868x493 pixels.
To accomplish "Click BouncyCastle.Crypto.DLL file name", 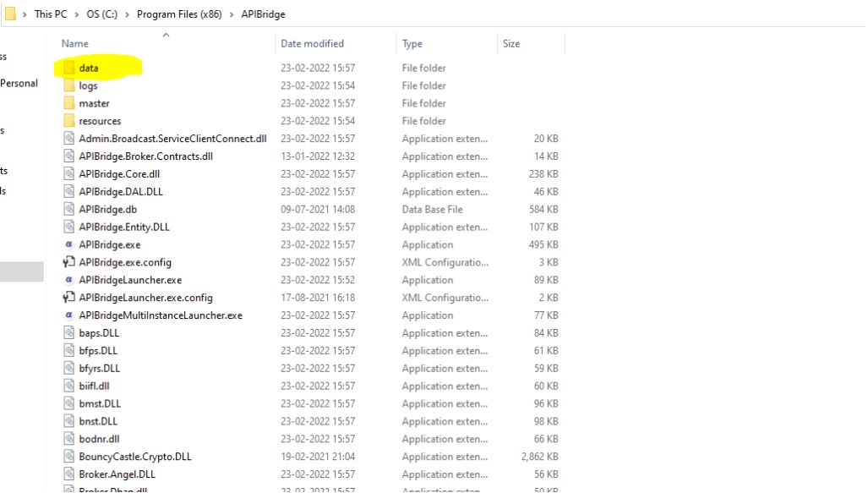I will 135,457.
